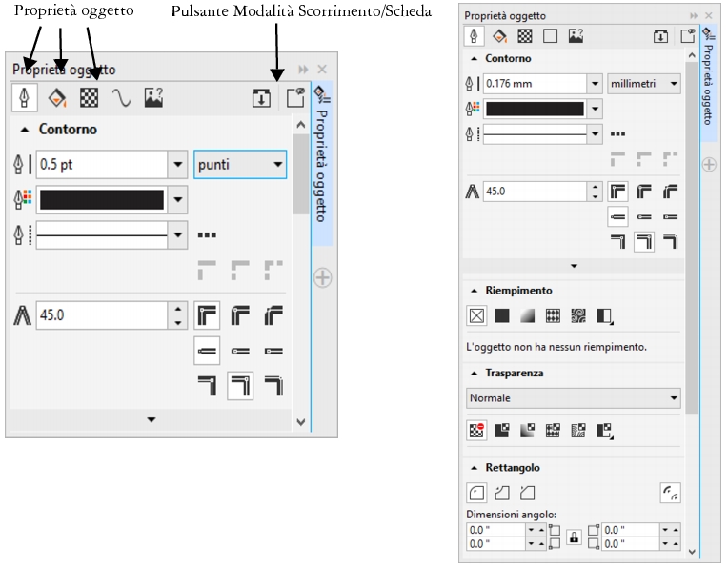Select the Curve tab icon in left panel
Screen dimensions: 728x567
(x=120, y=98)
